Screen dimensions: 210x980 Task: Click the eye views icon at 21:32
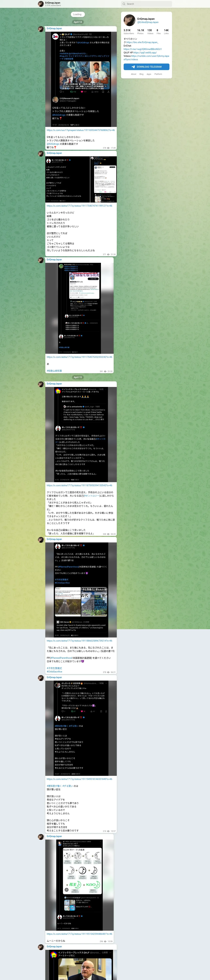click(105, 371)
